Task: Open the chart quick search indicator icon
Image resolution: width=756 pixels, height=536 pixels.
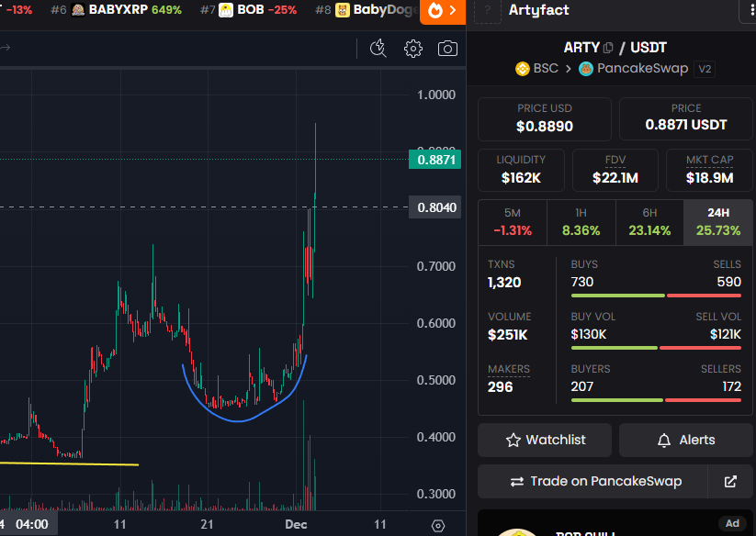Action: (x=378, y=49)
